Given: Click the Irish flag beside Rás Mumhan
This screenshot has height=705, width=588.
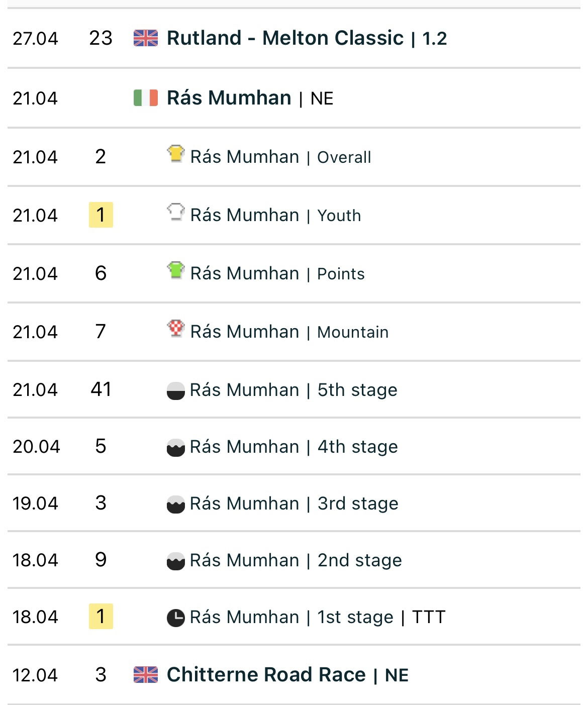Looking at the screenshot, I should pos(146,97).
